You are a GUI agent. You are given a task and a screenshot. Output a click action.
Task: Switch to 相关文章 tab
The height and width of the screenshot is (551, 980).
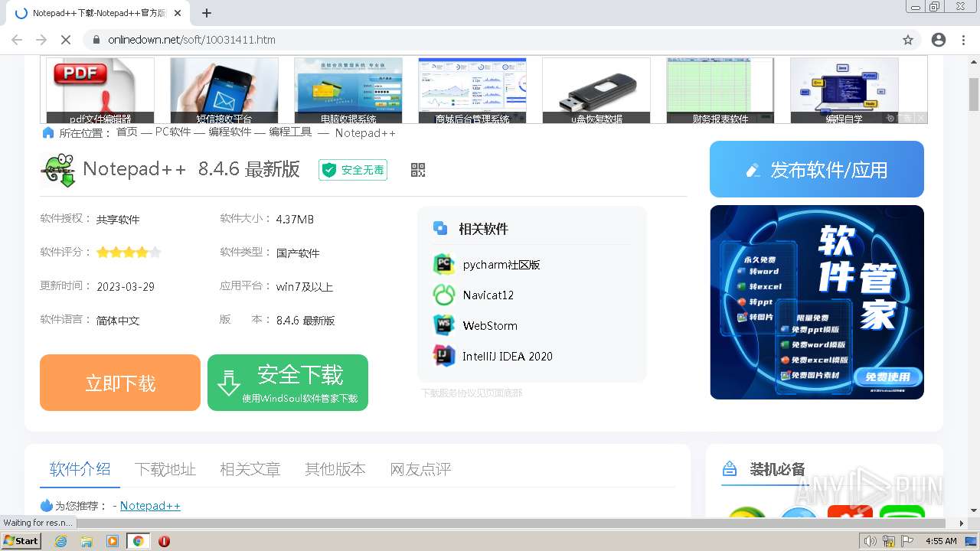click(x=250, y=469)
